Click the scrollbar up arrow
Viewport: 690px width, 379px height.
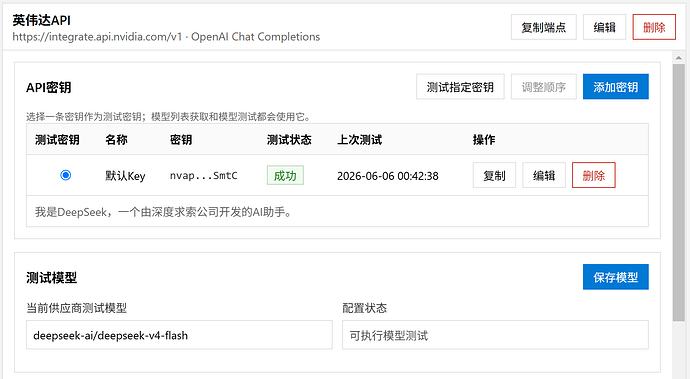pos(679,58)
